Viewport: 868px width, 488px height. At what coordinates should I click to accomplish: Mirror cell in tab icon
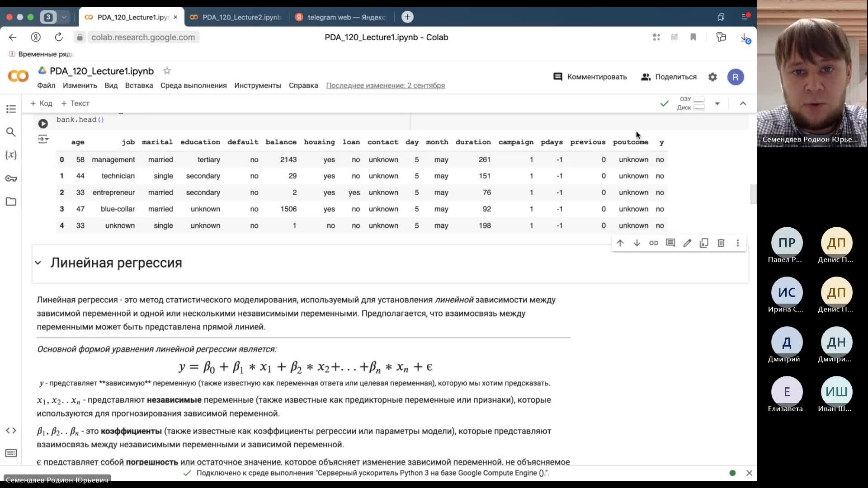point(704,243)
